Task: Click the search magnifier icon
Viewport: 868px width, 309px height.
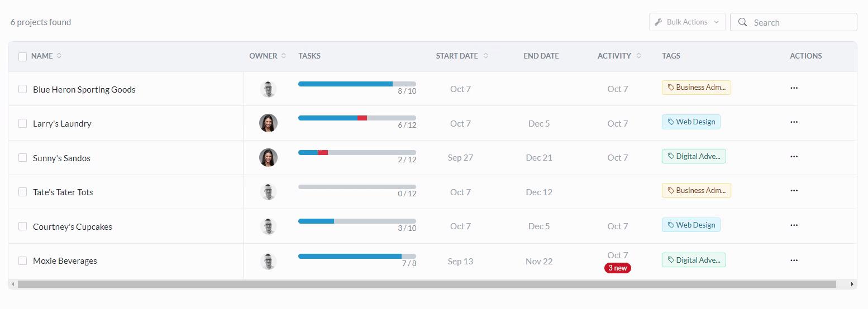Action: point(742,22)
